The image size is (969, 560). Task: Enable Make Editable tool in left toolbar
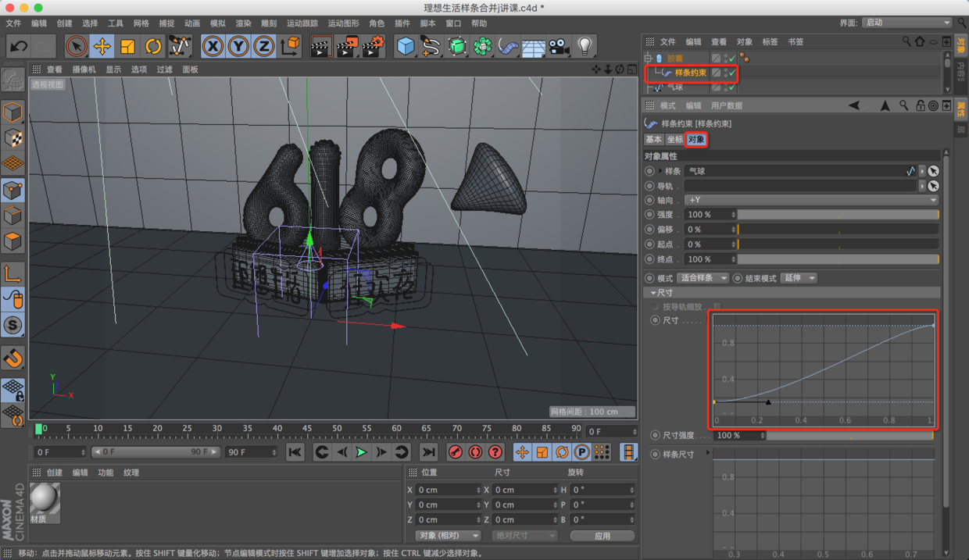click(13, 80)
